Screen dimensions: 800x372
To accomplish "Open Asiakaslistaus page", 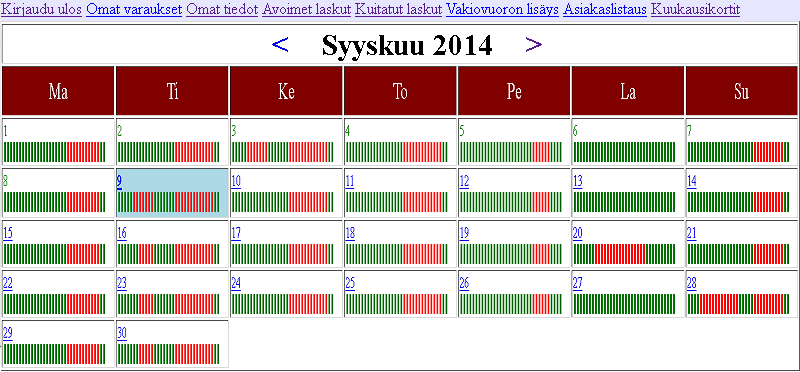I will pyautogui.click(x=605, y=9).
